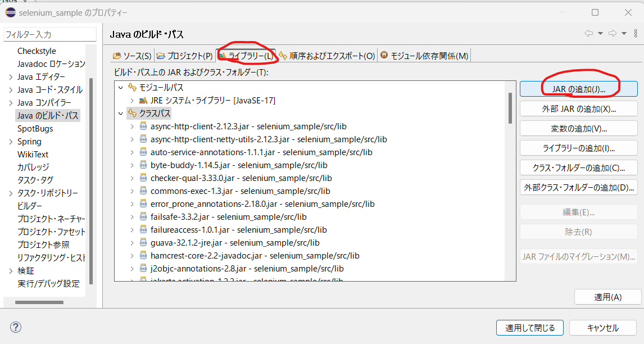This screenshot has width=644, height=344.
Task: Click the クラス・フォルダーの追加(C)... button
Action: coord(578,168)
